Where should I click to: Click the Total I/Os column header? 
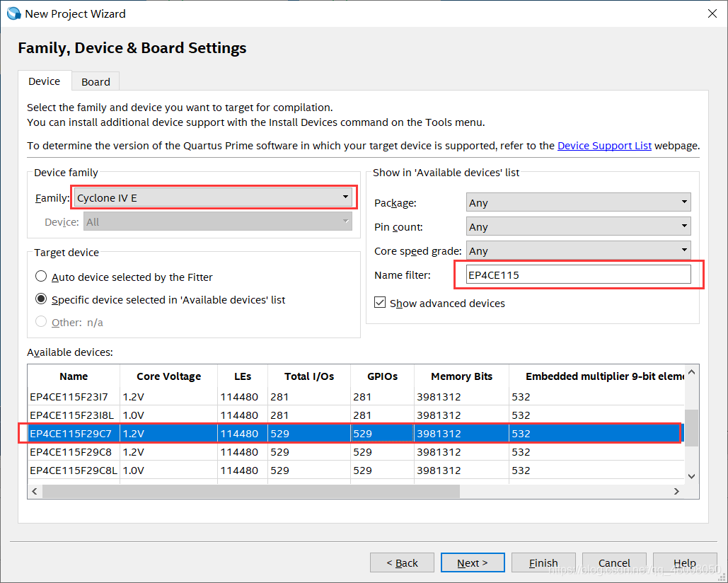[309, 376]
